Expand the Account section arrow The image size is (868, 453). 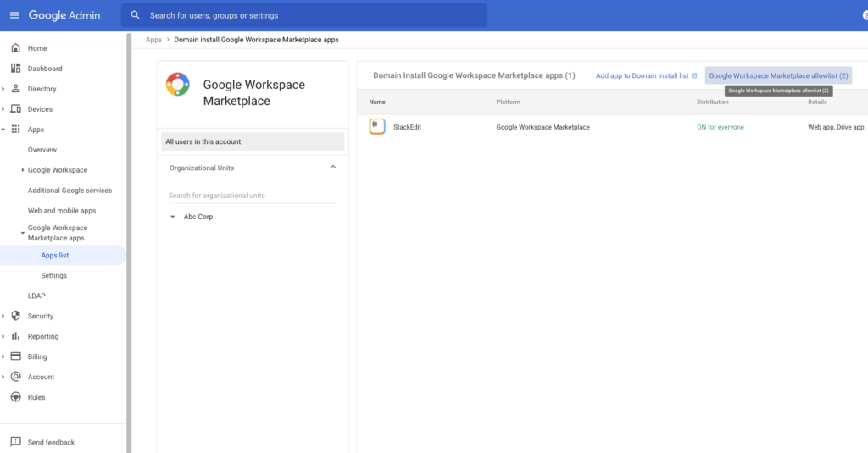pyautogui.click(x=3, y=377)
